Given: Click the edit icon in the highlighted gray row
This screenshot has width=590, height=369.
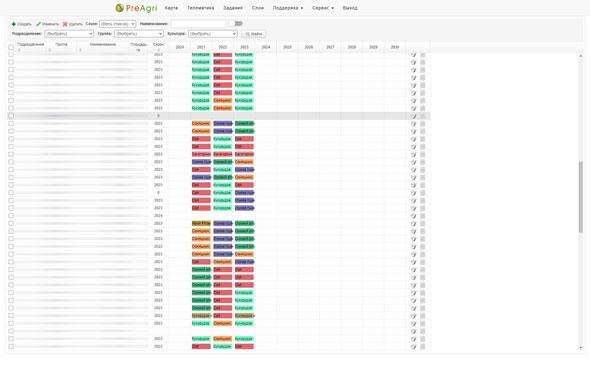Looking at the screenshot, I should (414, 116).
